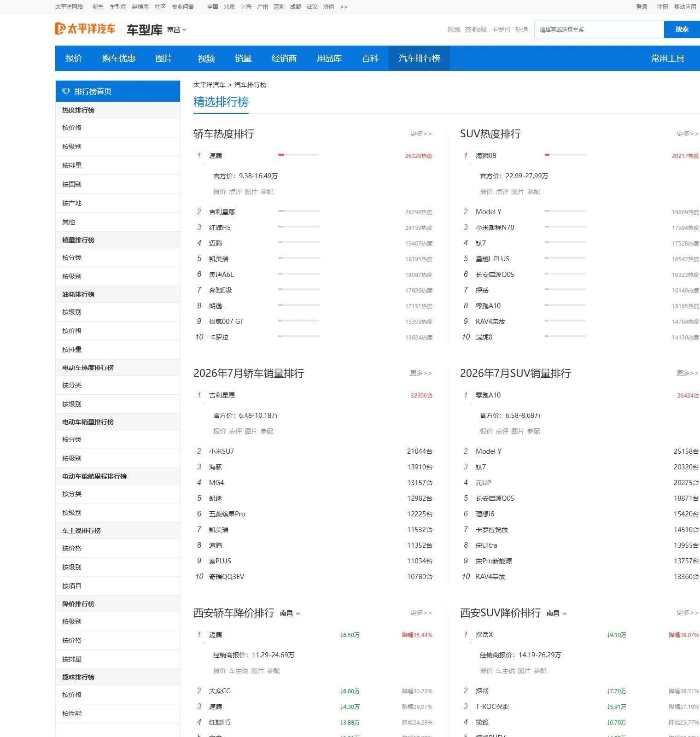700x737 pixels.
Task: Click the trophy icon beside 排行榜首页
Action: point(66,91)
